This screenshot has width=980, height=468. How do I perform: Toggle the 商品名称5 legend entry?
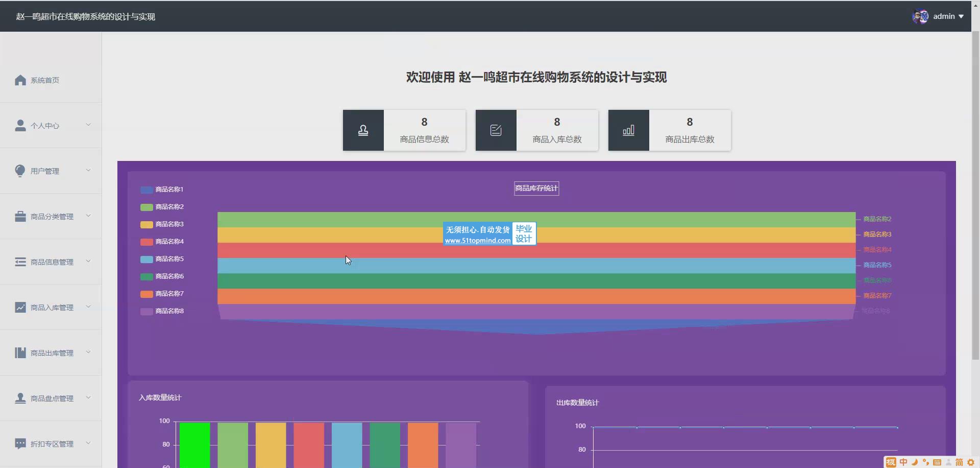tap(162, 259)
